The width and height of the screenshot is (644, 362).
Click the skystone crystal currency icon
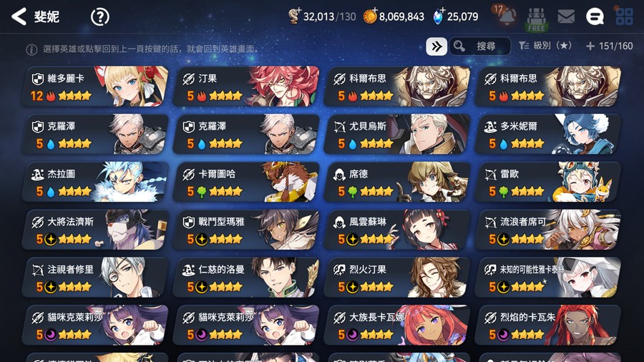(438, 16)
